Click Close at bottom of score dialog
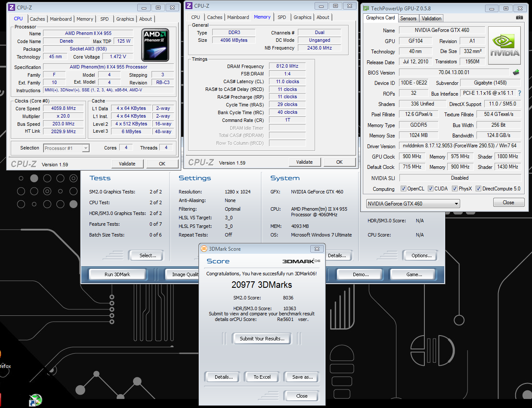Screen dimensions: 532x408 (x=302, y=396)
